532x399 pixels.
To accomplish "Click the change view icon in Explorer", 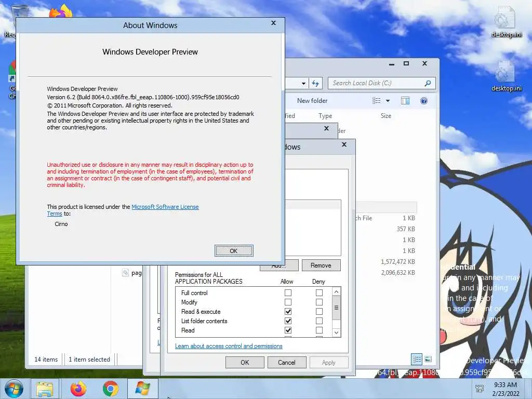I will click(376, 101).
